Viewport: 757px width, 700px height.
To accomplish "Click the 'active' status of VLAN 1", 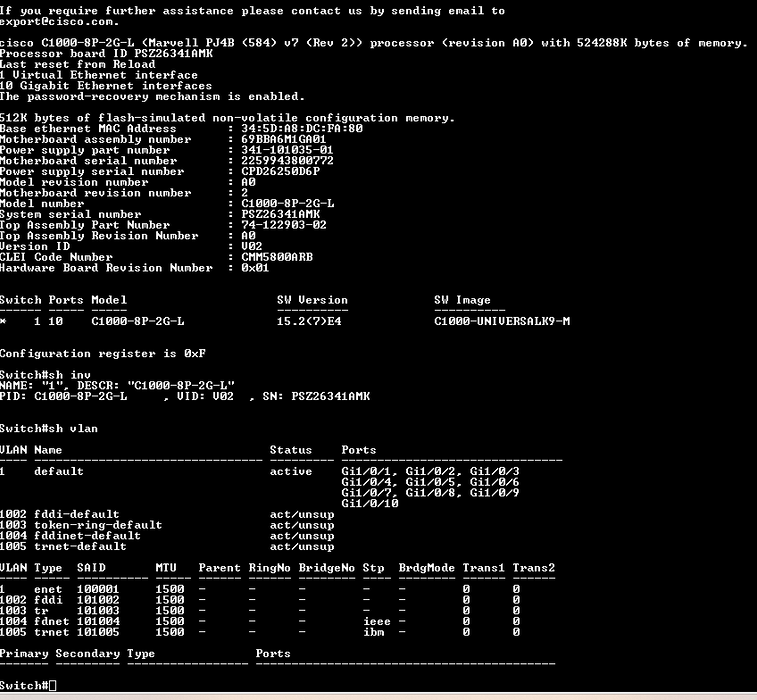I will click(291, 471).
